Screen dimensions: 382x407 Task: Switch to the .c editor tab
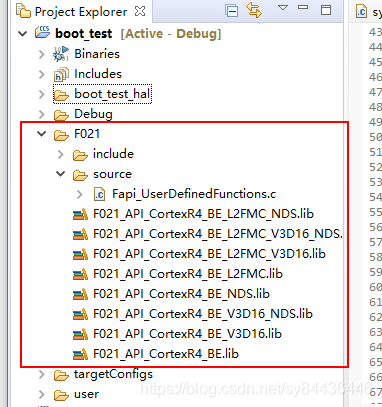pyautogui.click(x=368, y=12)
